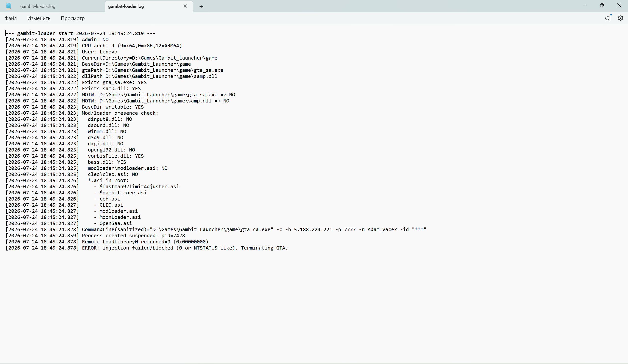The width and height of the screenshot is (628, 364).
Task: Click the 'User: Lenovo' log entry
Action: coord(61,52)
